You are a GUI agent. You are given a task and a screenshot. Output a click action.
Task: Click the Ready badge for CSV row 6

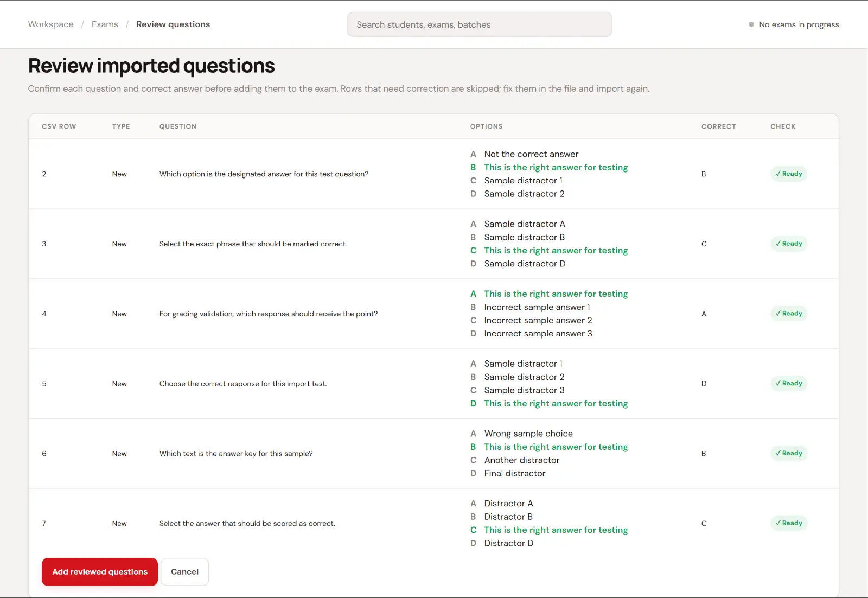789,453
